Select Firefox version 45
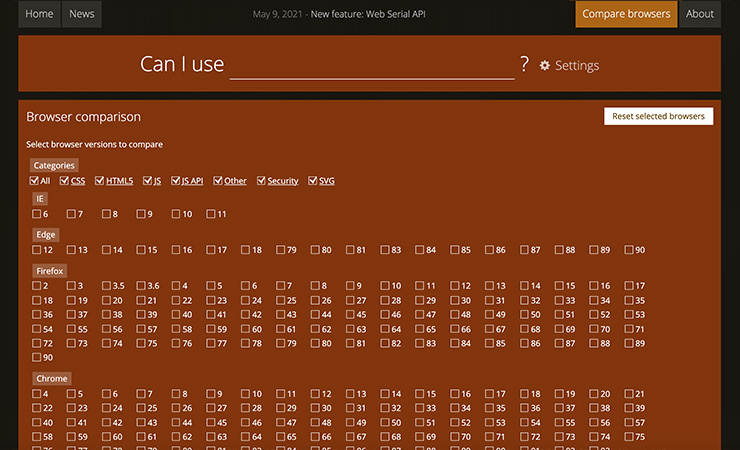Image resolution: width=740 pixels, height=450 pixels. pos(350,314)
